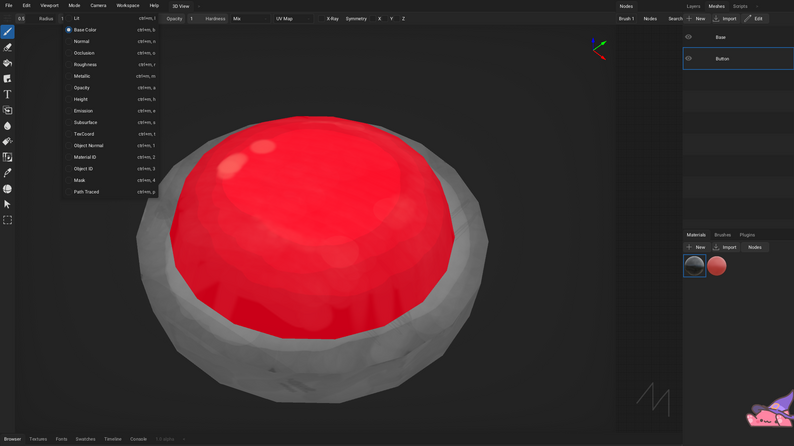Choose the Base Color viewport mode

click(x=110, y=30)
